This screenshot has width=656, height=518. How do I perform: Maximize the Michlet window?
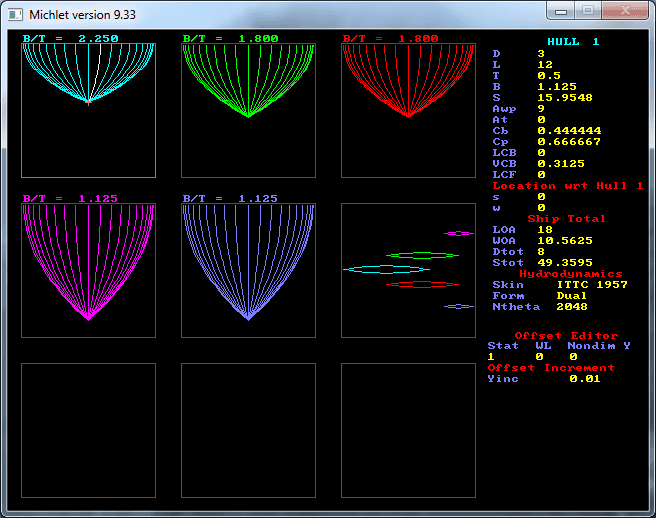588,11
